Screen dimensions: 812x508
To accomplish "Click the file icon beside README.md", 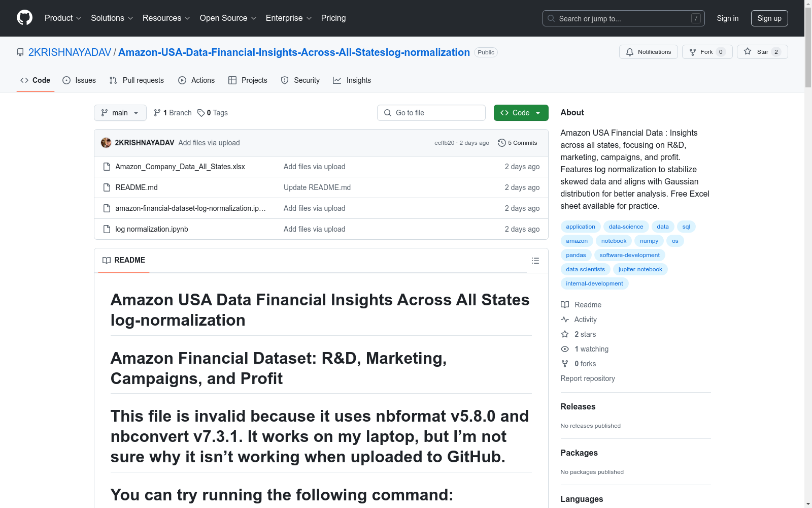I will [107, 187].
